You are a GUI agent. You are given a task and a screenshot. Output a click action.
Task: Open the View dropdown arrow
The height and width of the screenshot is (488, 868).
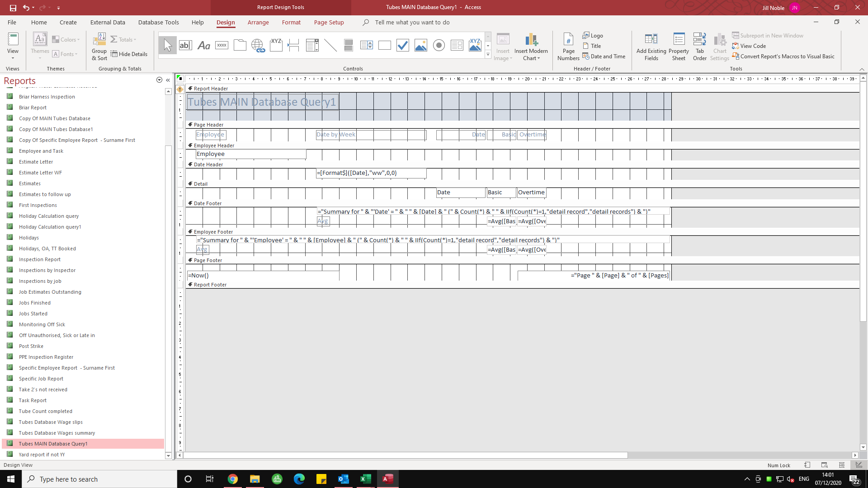(x=13, y=58)
